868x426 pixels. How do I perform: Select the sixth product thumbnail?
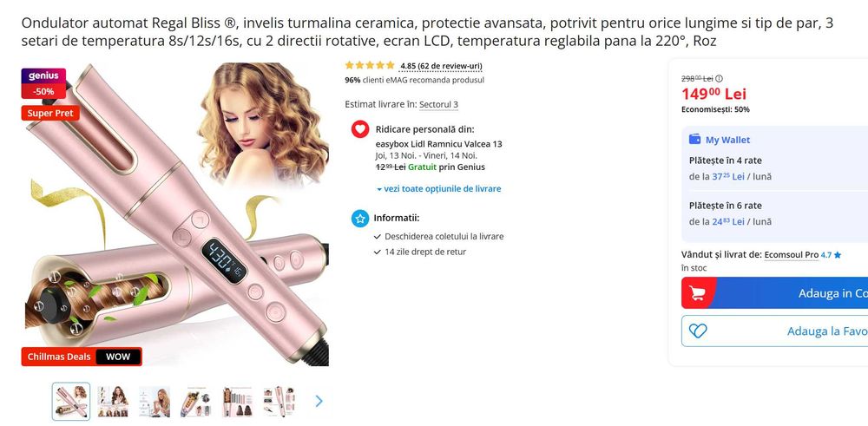[x=279, y=402]
